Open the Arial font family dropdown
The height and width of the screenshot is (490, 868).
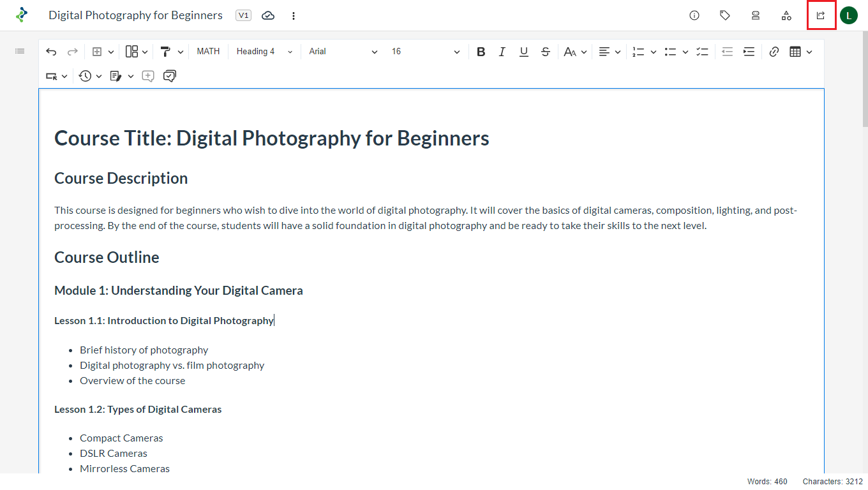click(x=343, y=52)
